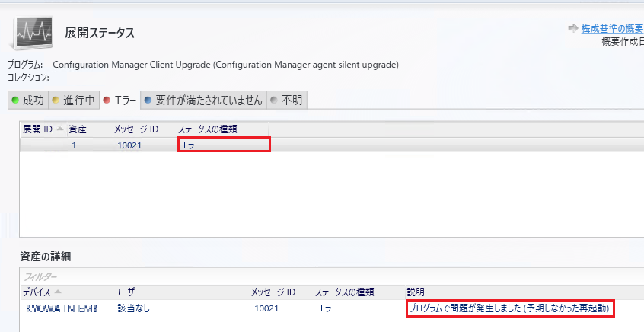Sort by the 説明 column header
The height and width of the screenshot is (332, 644).
tap(509, 292)
